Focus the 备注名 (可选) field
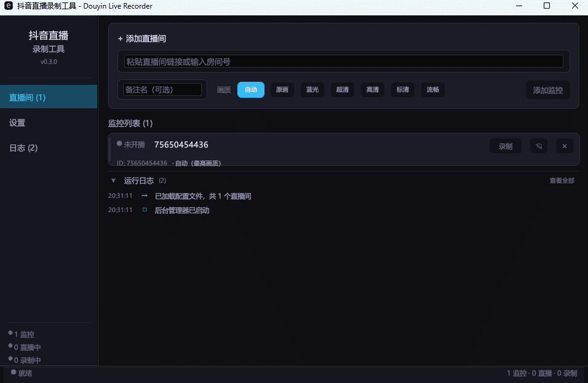 pos(162,90)
